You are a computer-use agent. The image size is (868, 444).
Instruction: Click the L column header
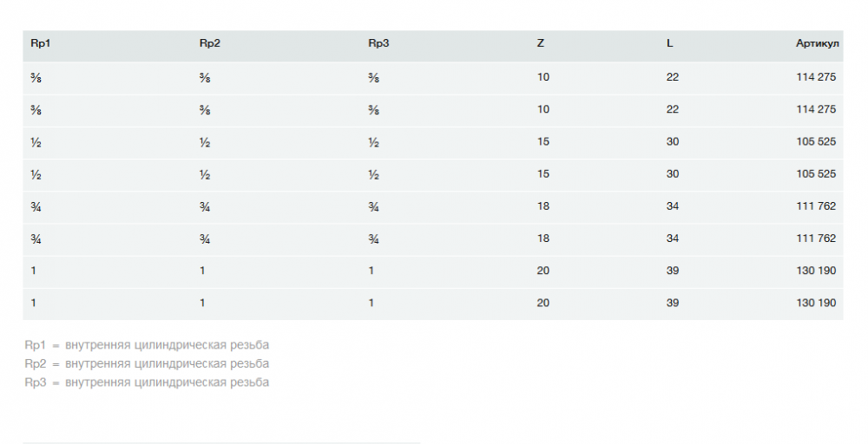click(670, 43)
